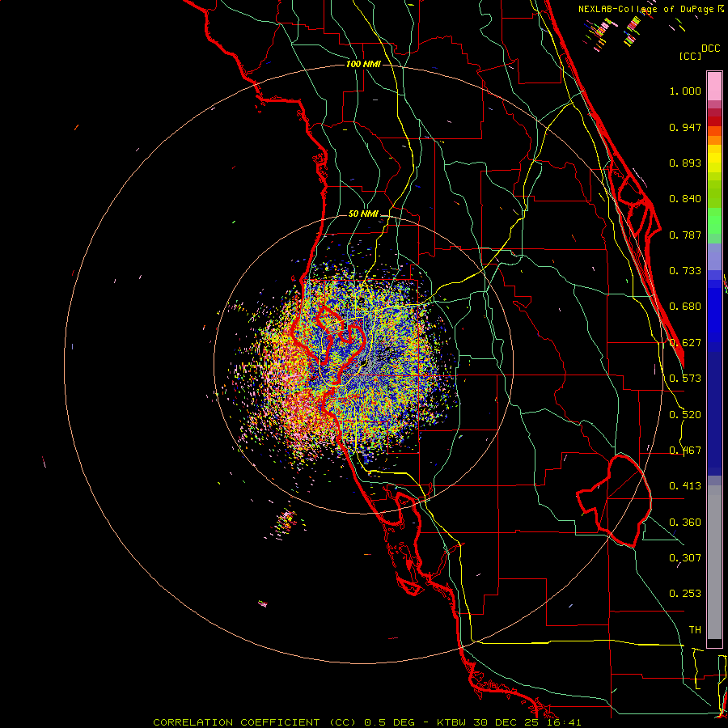This screenshot has width=728, height=728.
Task: Click the TH threshold label on the scale
Action: coord(695,630)
